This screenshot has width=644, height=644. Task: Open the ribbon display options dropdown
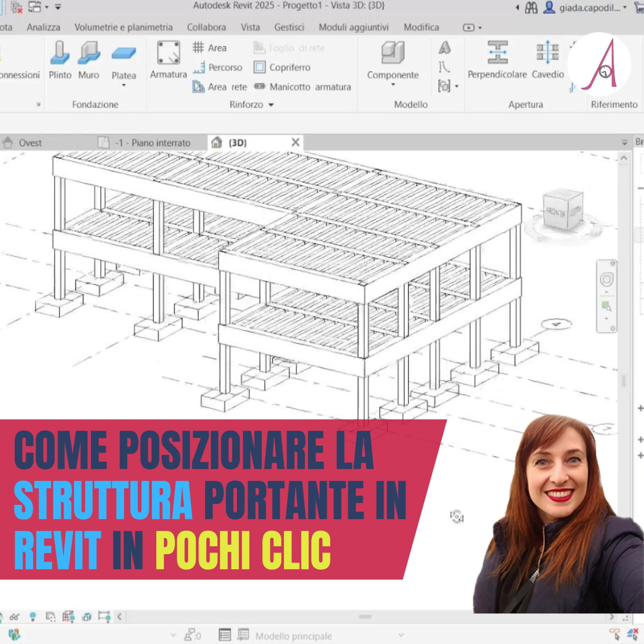click(480, 28)
